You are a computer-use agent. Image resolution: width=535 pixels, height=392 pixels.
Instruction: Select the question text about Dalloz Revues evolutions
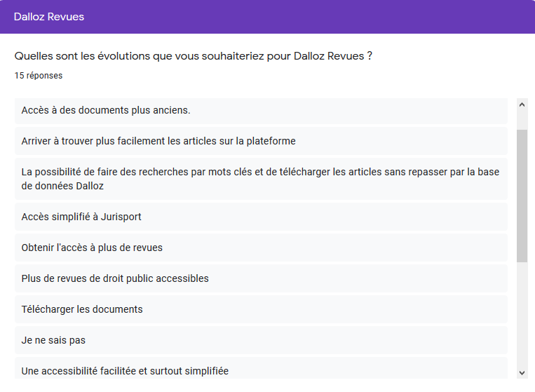coord(193,56)
